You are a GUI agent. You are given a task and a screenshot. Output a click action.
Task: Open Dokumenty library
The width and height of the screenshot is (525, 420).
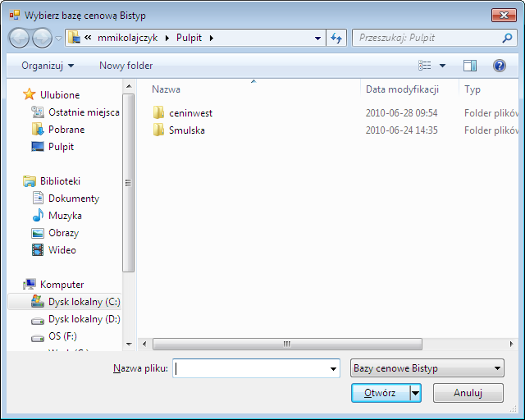click(74, 199)
